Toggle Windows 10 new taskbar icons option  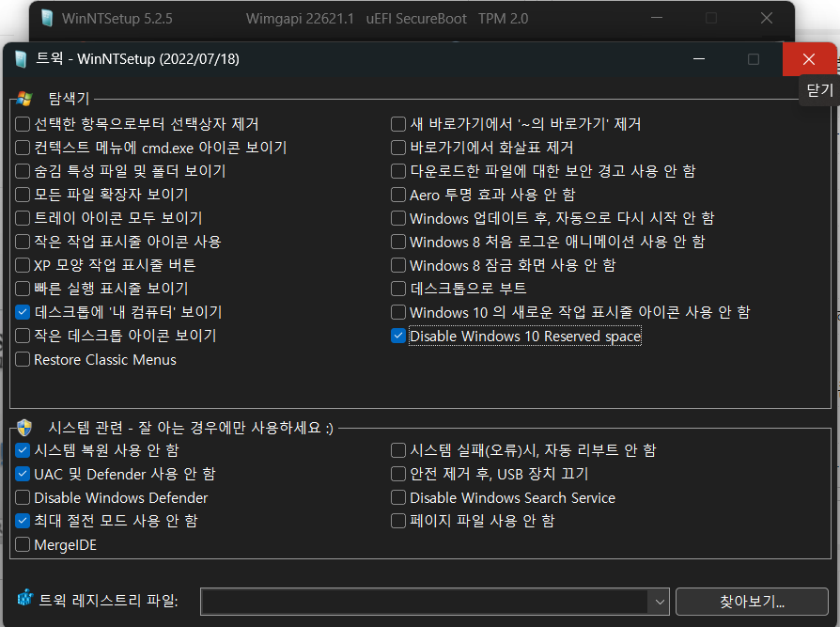(398, 312)
